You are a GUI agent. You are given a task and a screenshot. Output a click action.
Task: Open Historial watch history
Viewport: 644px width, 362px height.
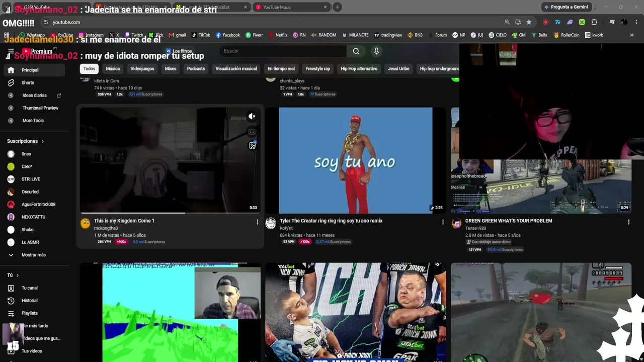click(x=33, y=301)
